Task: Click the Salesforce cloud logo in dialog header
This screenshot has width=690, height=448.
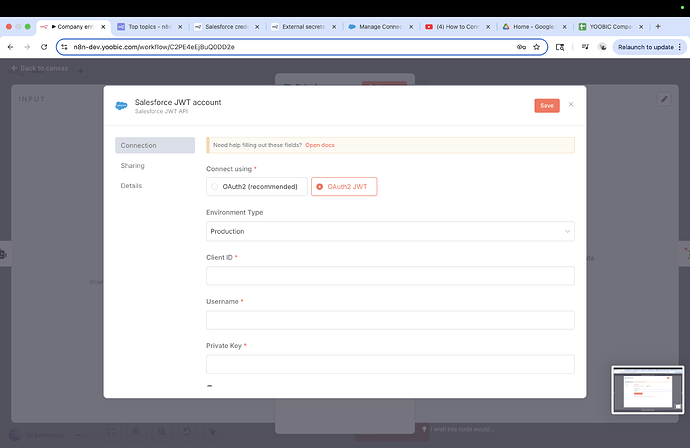Action: pyautogui.click(x=121, y=106)
